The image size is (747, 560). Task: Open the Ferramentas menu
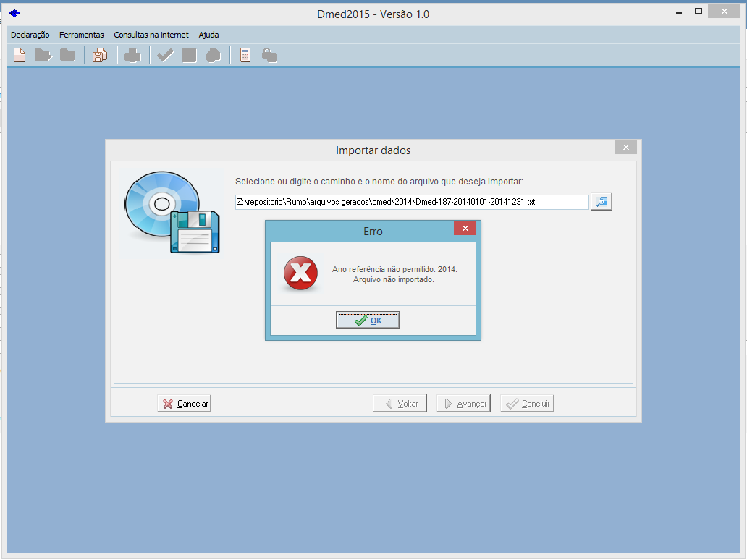pyautogui.click(x=82, y=35)
